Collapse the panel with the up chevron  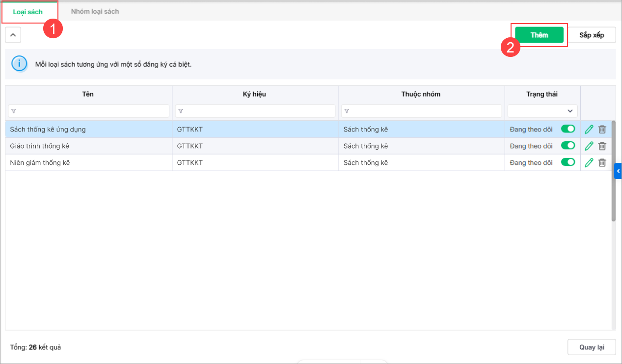click(x=13, y=35)
